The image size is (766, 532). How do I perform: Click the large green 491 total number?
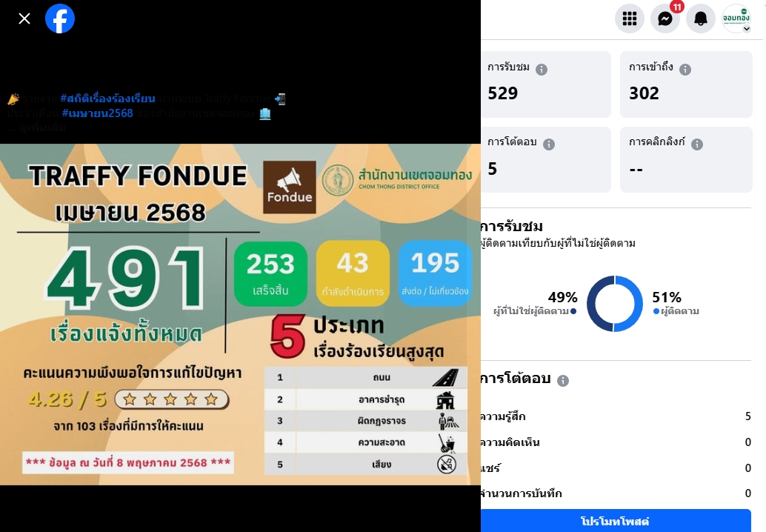[125, 279]
